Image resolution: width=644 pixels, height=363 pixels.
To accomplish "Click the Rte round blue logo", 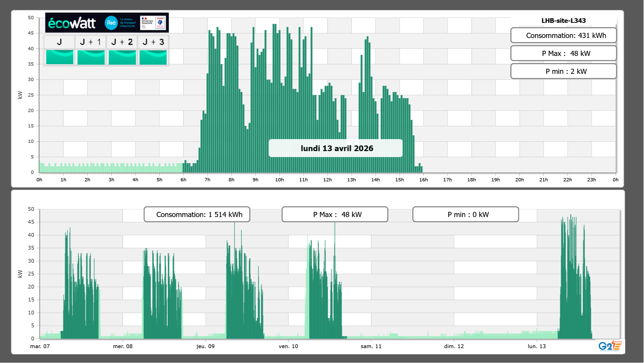I will (111, 23).
